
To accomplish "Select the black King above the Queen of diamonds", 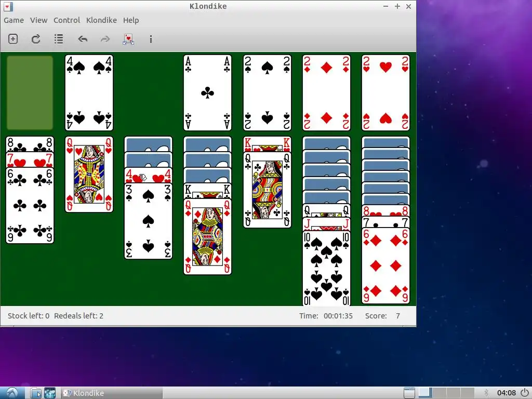I will coord(208,191).
